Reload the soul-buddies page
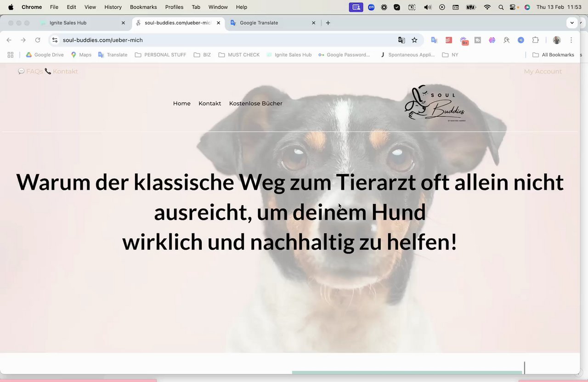This screenshot has height=382, width=588. [38, 40]
